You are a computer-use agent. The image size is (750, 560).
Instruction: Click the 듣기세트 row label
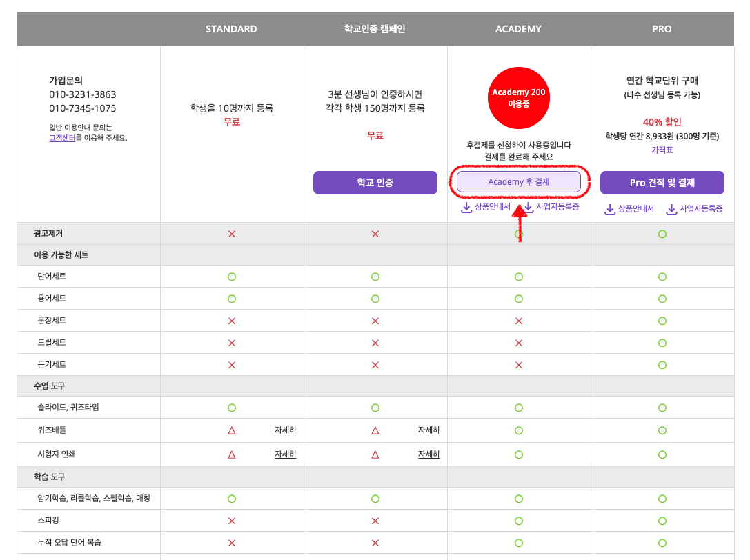point(52,364)
